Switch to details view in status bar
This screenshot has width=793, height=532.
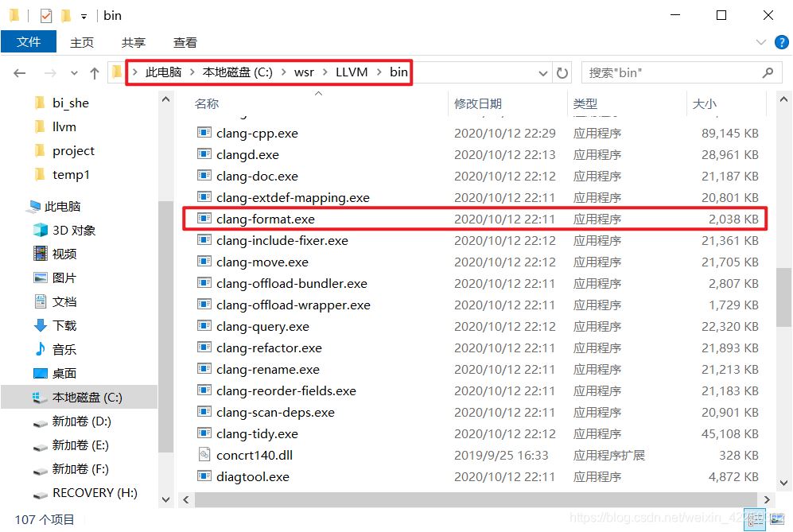coord(754,519)
